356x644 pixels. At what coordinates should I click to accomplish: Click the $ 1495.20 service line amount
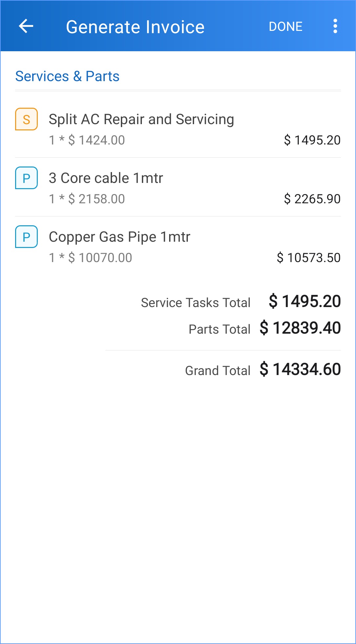312,140
